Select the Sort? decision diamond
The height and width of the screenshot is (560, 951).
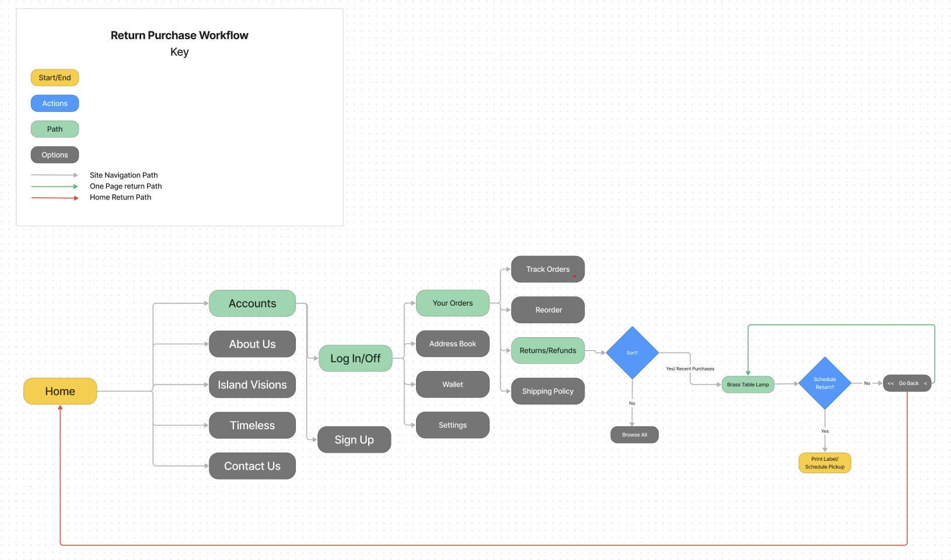coord(632,353)
